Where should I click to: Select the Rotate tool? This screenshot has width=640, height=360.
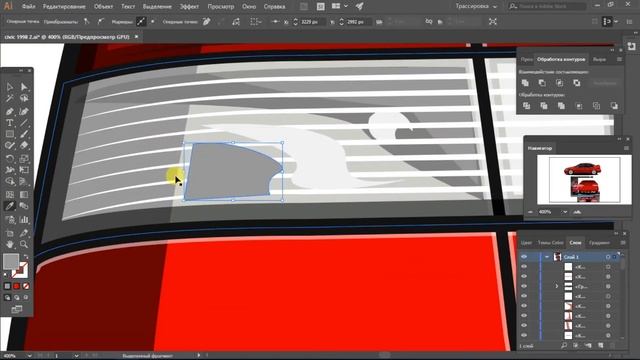click(x=10, y=158)
